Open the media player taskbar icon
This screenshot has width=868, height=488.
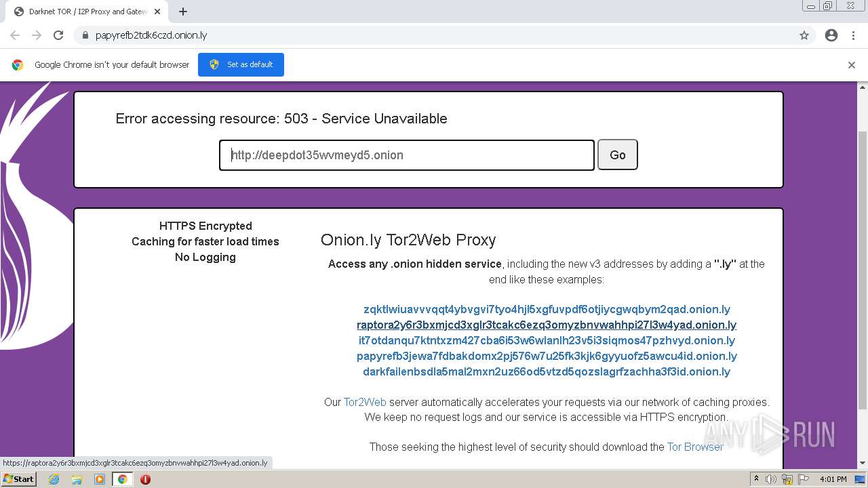click(100, 479)
